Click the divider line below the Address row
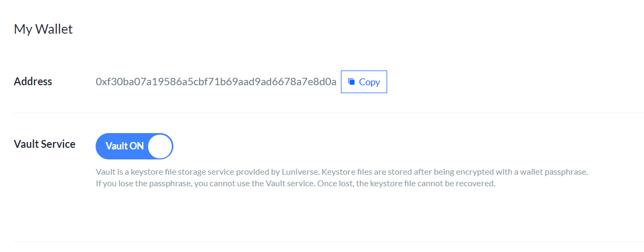The height and width of the screenshot is (252, 644). click(x=328, y=113)
